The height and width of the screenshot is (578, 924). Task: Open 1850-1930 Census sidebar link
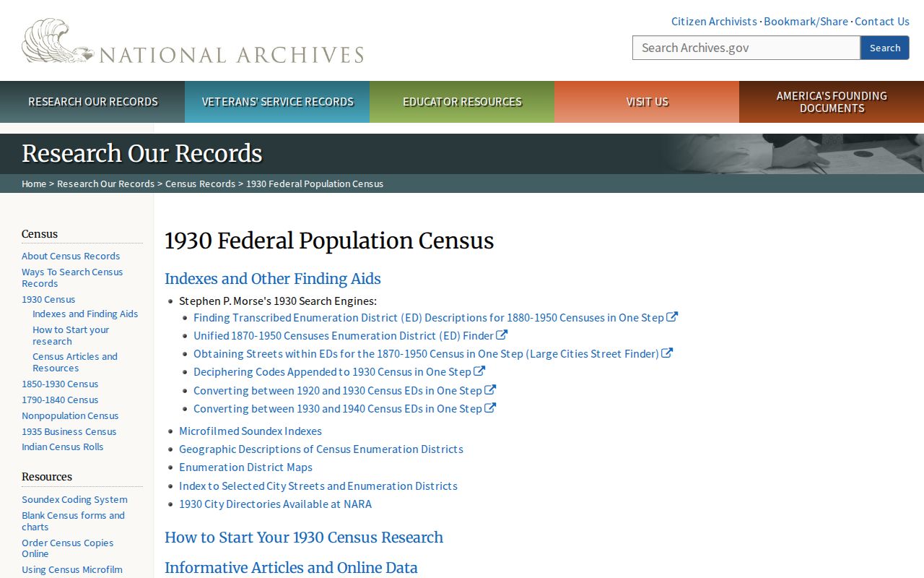click(60, 384)
